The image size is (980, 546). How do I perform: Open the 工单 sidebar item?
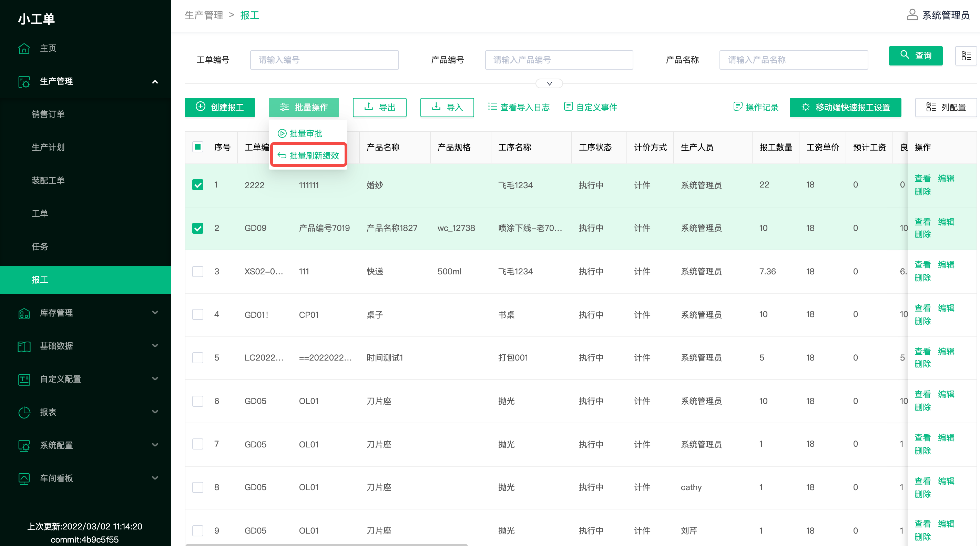coord(85,213)
